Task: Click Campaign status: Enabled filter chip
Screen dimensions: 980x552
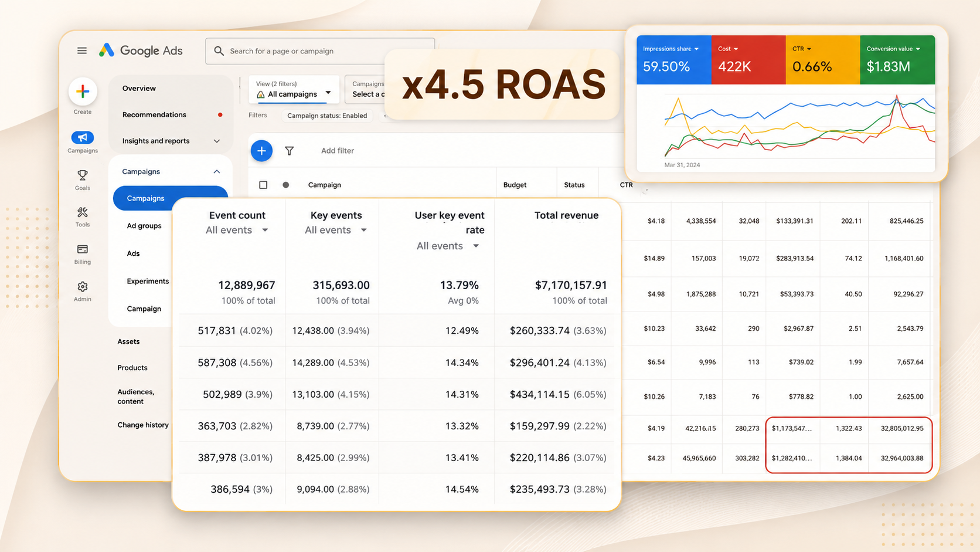Action: (327, 116)
